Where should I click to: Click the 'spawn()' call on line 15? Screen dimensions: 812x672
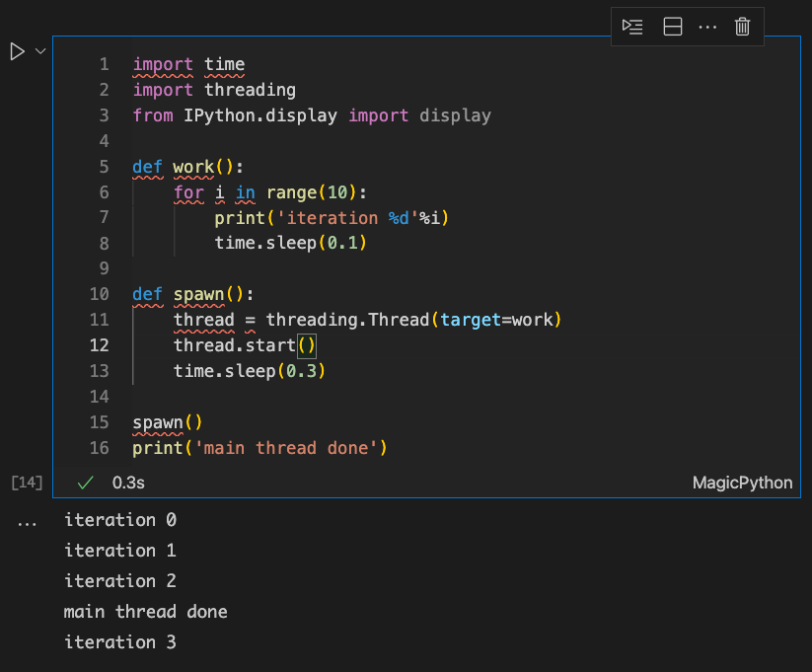[167, 422]
